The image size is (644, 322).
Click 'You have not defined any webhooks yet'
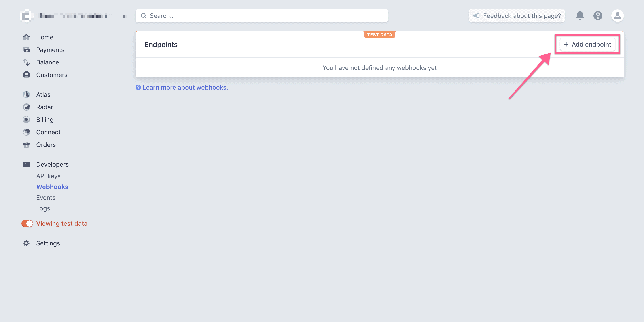379,68
